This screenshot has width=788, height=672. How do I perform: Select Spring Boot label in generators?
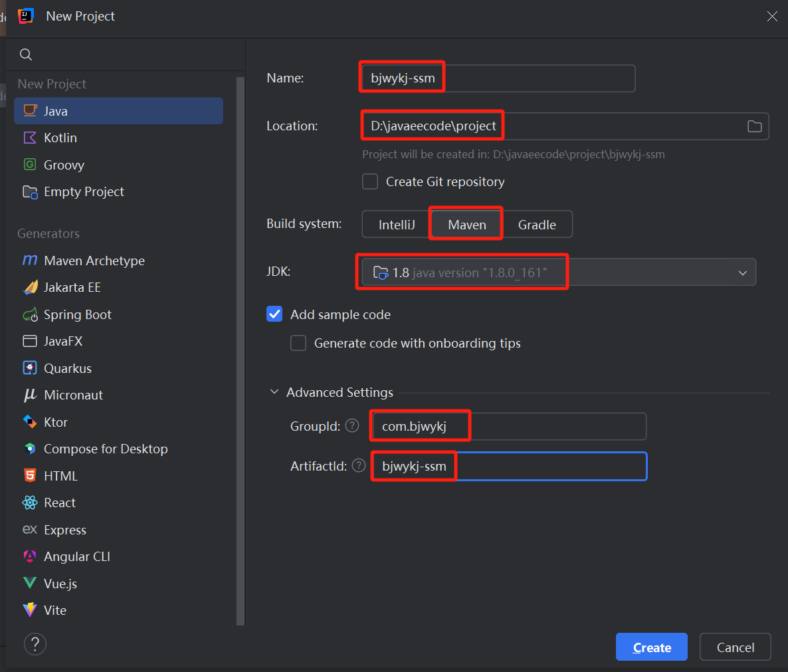click(77, 314)
